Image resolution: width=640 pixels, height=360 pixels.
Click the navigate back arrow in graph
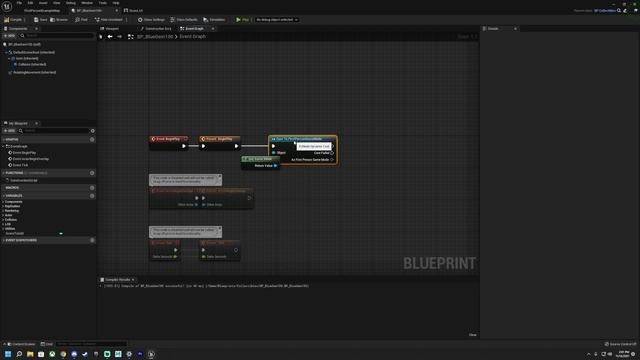coord(110,37)
